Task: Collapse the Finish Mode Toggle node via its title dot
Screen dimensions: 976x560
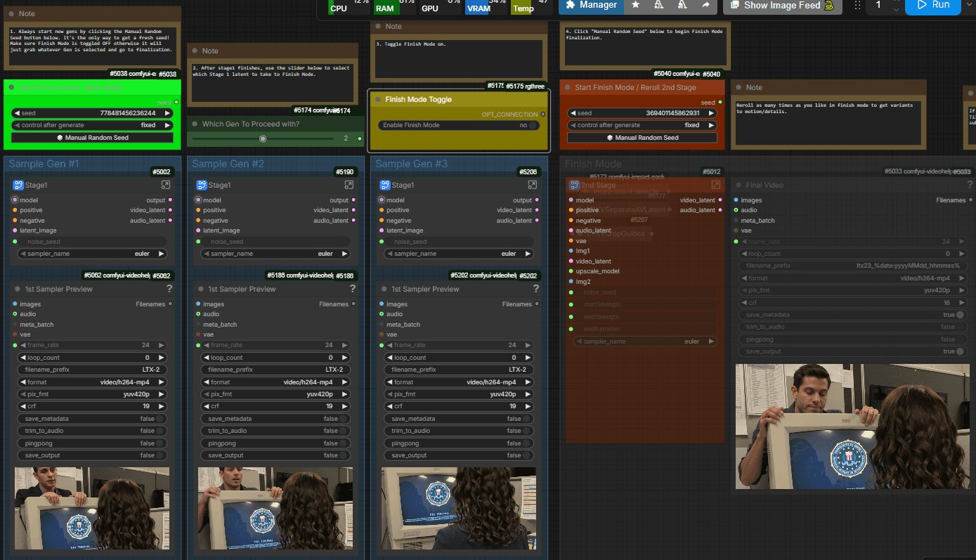Action: 377,100
